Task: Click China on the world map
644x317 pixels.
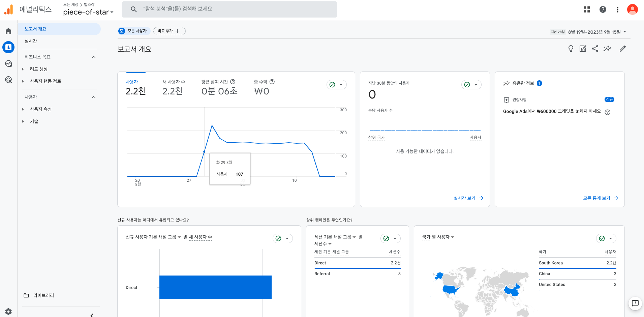Action: 512,290
